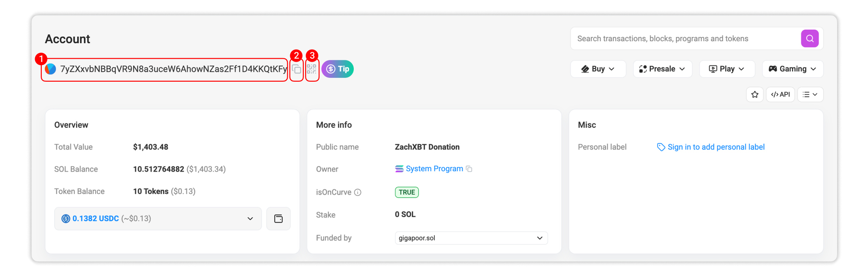The width and height of the screenshot is (868, 276).
Task: Click Sign in to add personal label
Action: (x=716, y=147)
